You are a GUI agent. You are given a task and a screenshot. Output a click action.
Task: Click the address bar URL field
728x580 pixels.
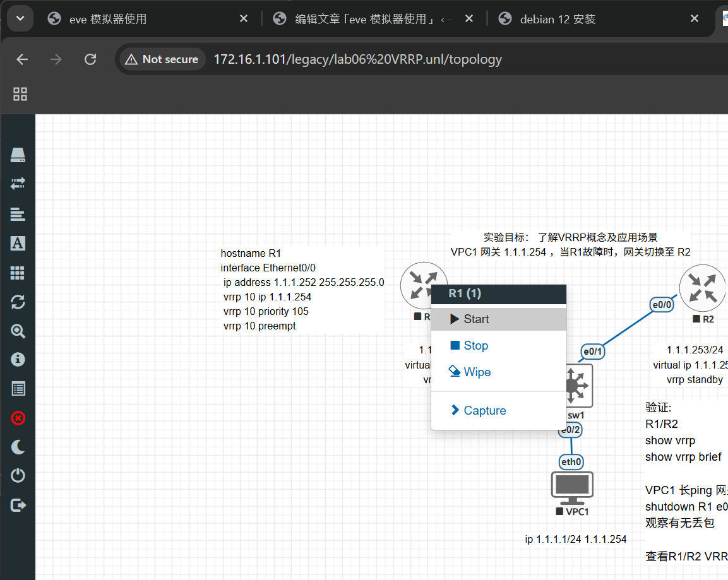pyautogui.click(x=357, y=59)
